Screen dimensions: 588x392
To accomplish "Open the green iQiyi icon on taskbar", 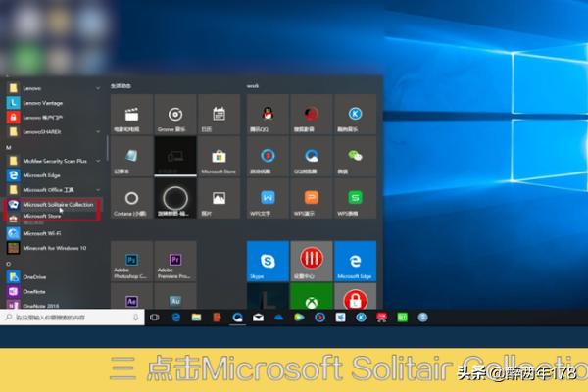I will (403, 318).
